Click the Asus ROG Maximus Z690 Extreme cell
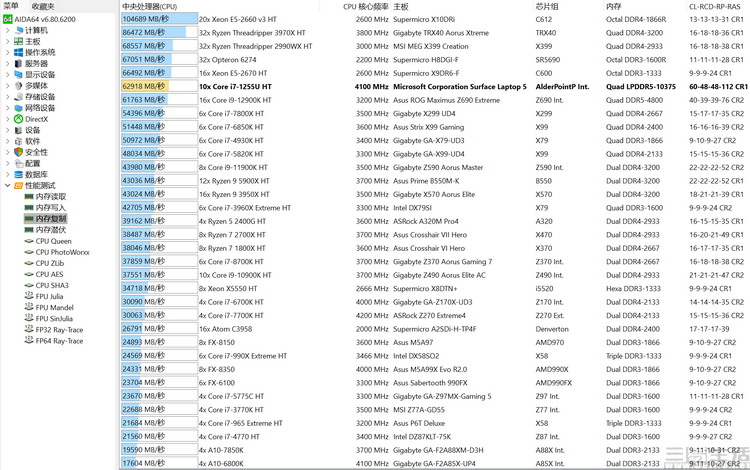Image resolution: width=750 pixels, height=470 pixels. coord(446,100)
